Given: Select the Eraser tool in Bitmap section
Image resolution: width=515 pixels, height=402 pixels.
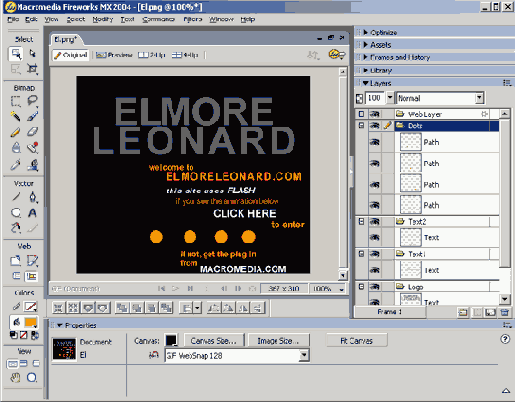Looking at the screenshot, I should tap(32, 132).
